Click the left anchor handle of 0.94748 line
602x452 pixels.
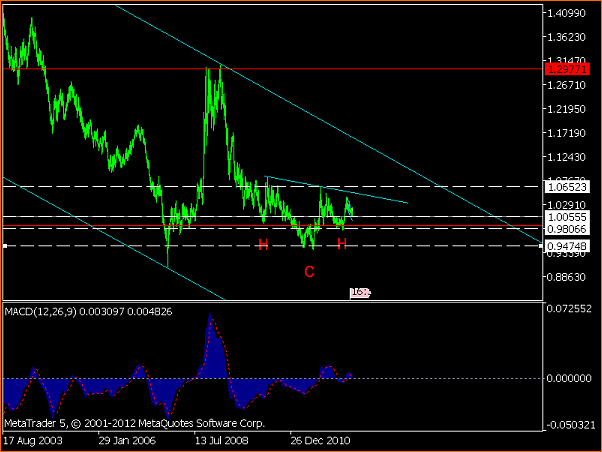pyautogui.click(x=5, y=246)
